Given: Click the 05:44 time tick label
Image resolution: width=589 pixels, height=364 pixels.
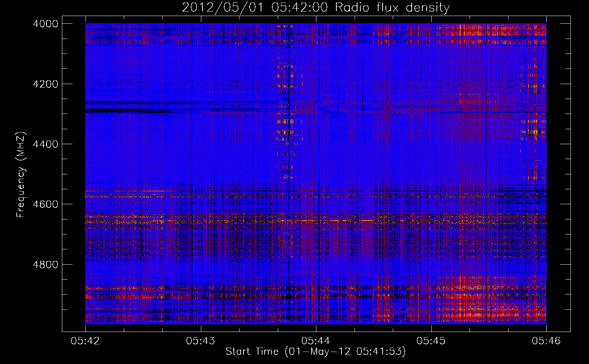Looking at the screenshot, I should [316, 341].
